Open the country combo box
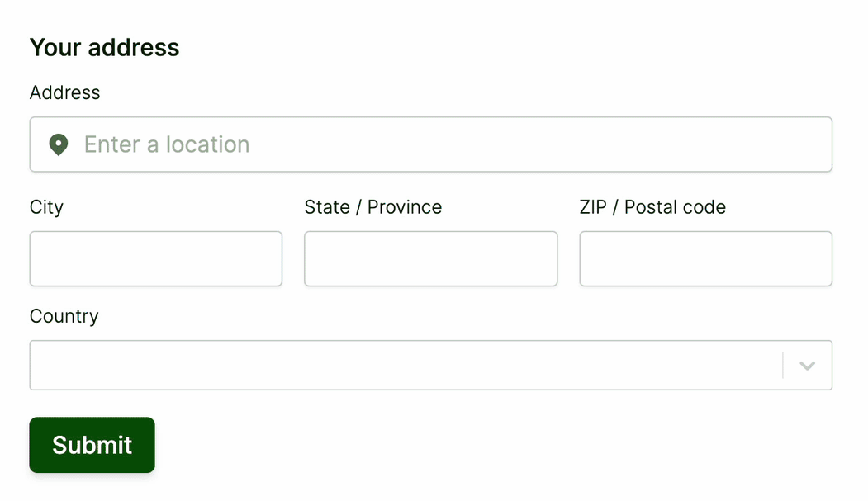This screenshot has height=501, width=868. [429, 365]
